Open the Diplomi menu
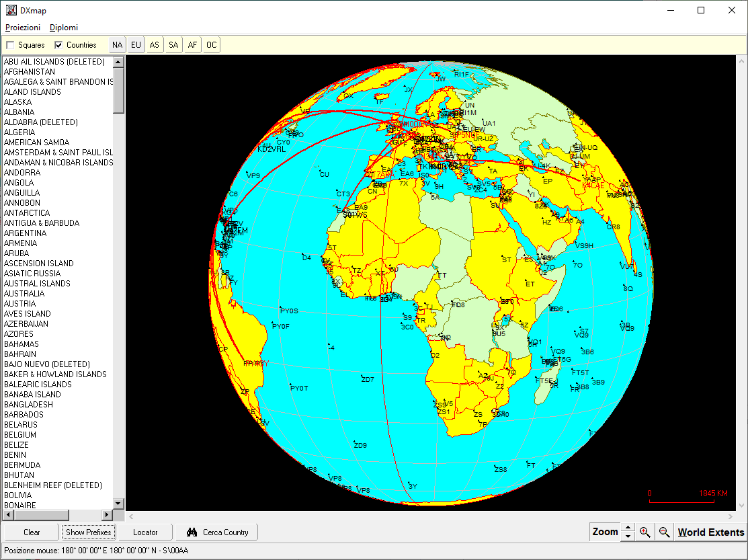 [x=63, y=28]
